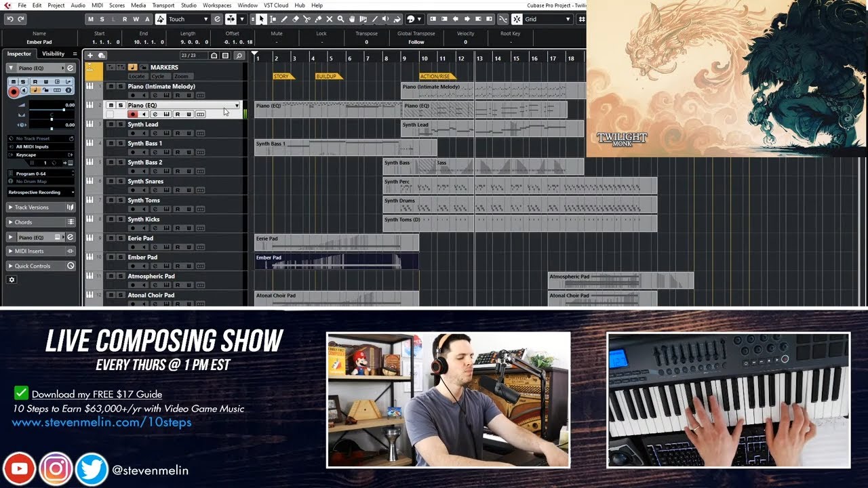Open Edit Instrument for Synth Lead track
This screenshot has height=488, width=868.
pos(166,133)
